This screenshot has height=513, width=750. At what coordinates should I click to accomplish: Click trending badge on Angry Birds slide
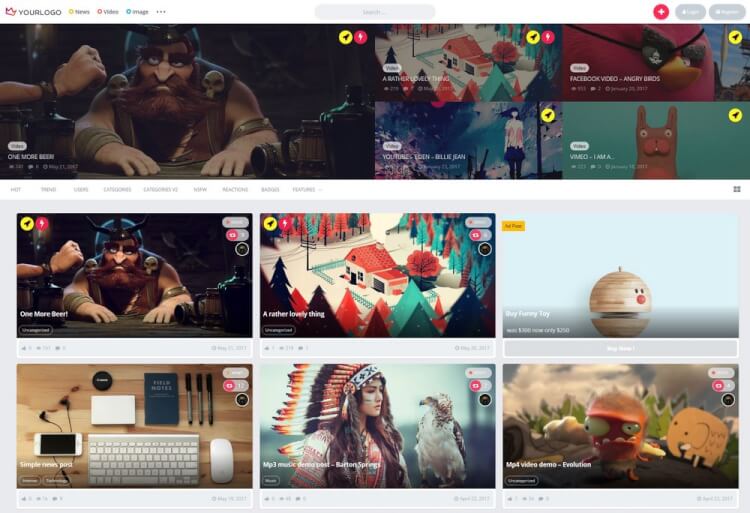[x=735, y=37]
